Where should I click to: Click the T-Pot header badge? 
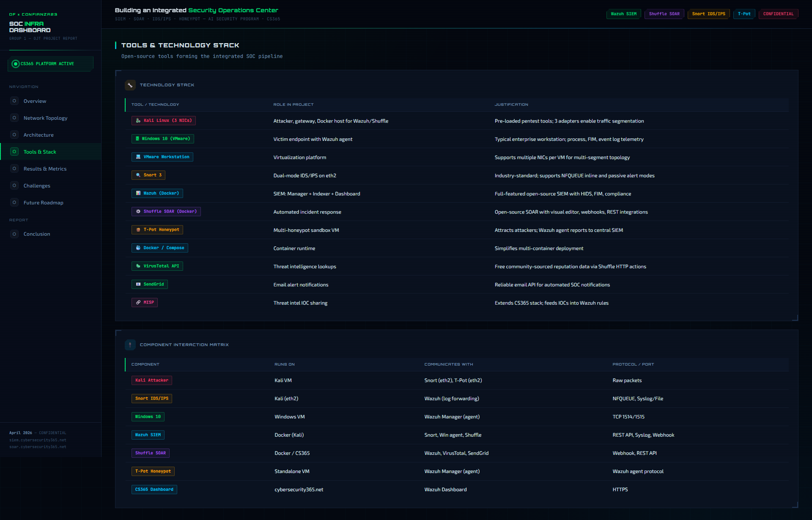pyautogui.click(x=744, y=14)
